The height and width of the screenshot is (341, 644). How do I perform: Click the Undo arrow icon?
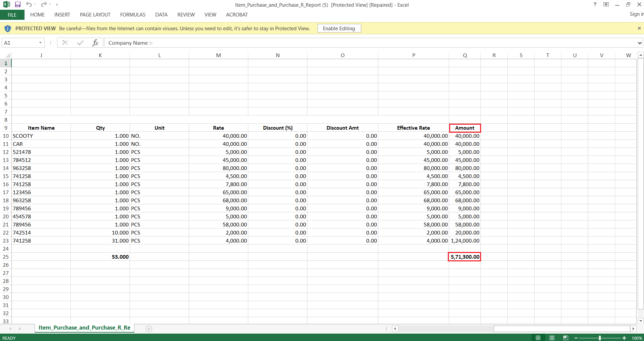pos(29,4)
